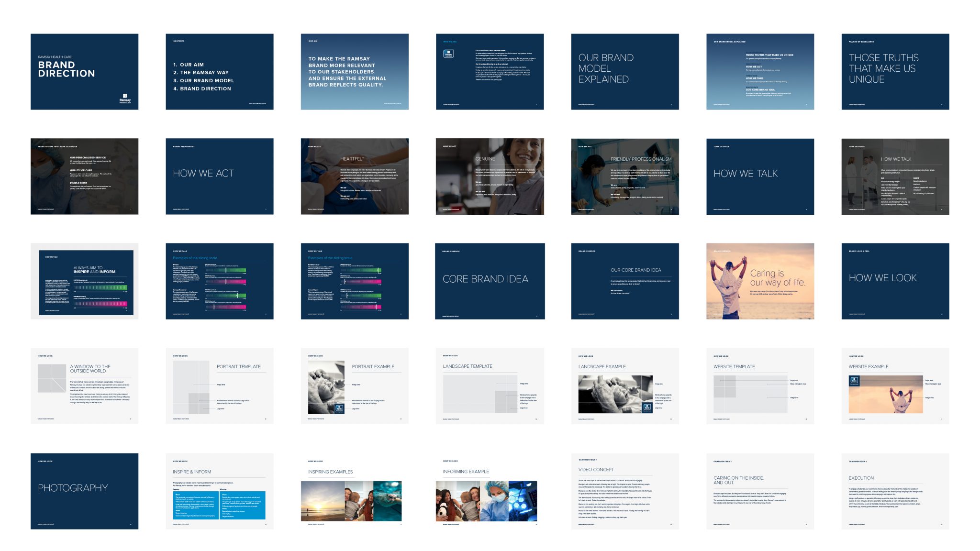Select the 'Landscape Example' slide

coord(625,386)
